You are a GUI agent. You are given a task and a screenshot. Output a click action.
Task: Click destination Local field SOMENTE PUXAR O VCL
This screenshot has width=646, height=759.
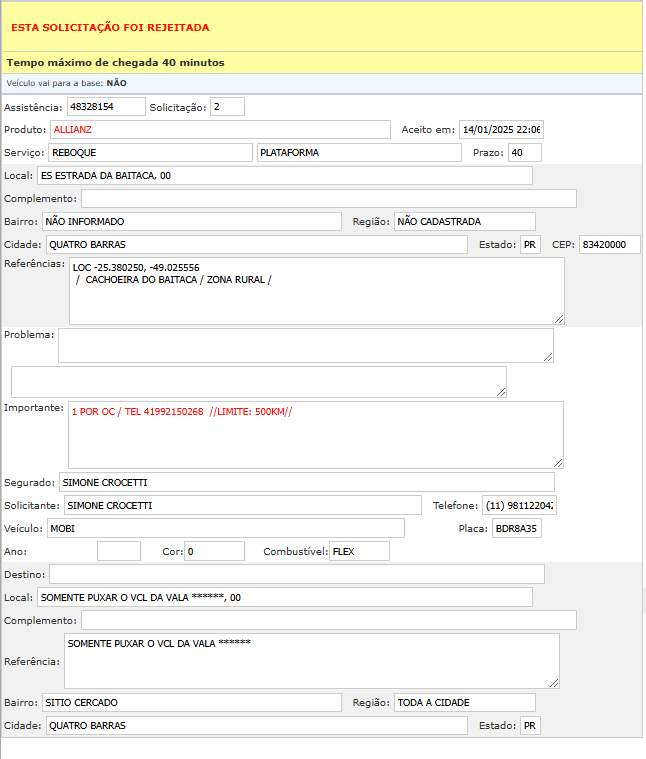point(285,597)
